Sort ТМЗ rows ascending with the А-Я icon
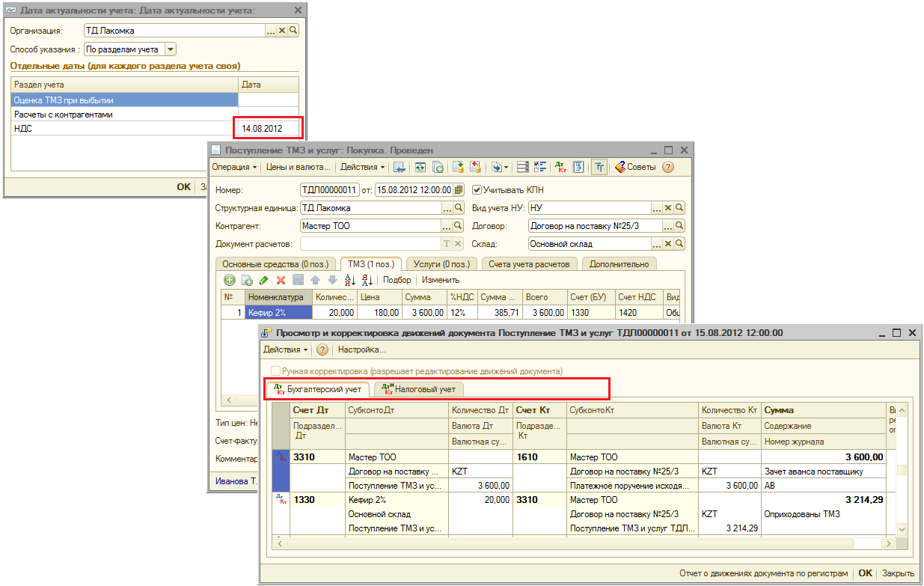The image size is (924, 586). pos(349,280)
